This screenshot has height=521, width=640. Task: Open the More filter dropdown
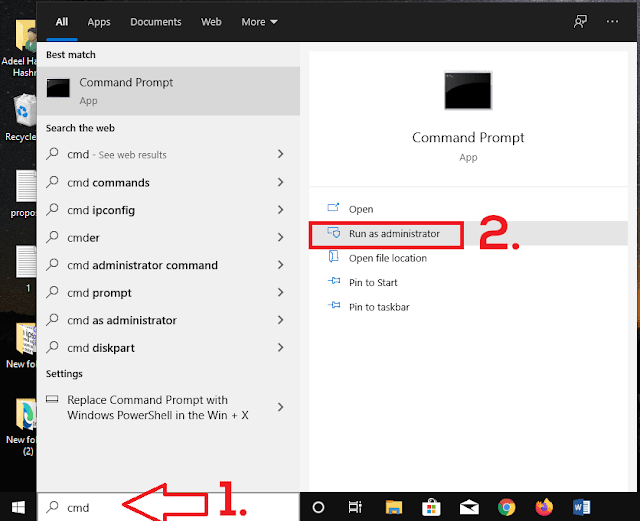coord(259,21)
